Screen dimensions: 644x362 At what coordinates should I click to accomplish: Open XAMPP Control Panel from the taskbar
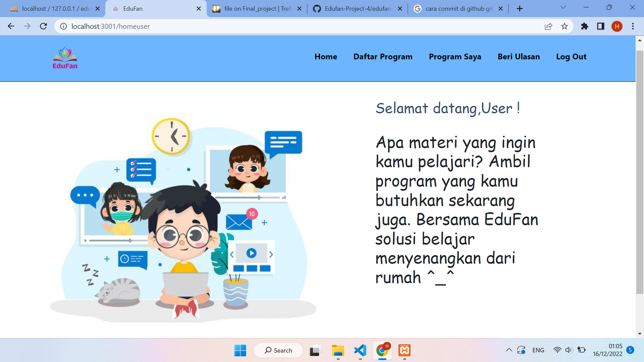pos(405,351)
